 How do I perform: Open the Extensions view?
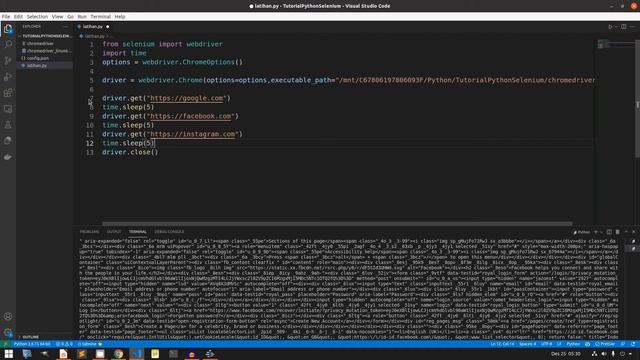8,93
